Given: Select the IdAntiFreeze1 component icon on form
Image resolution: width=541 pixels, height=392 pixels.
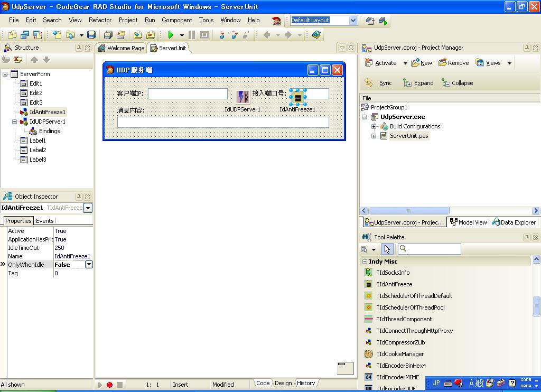Looking at the screenshot, I should [298, 97].
